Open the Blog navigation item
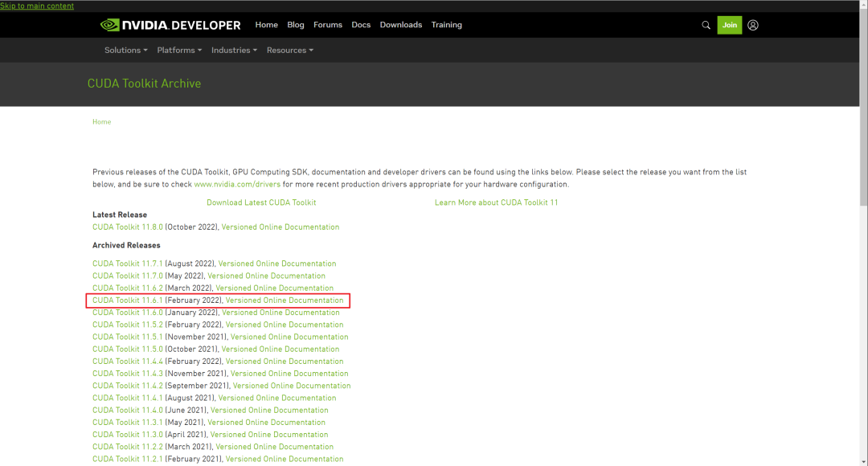Image resolution: width=868 pixels, height=466 pixels. (296, 25)
